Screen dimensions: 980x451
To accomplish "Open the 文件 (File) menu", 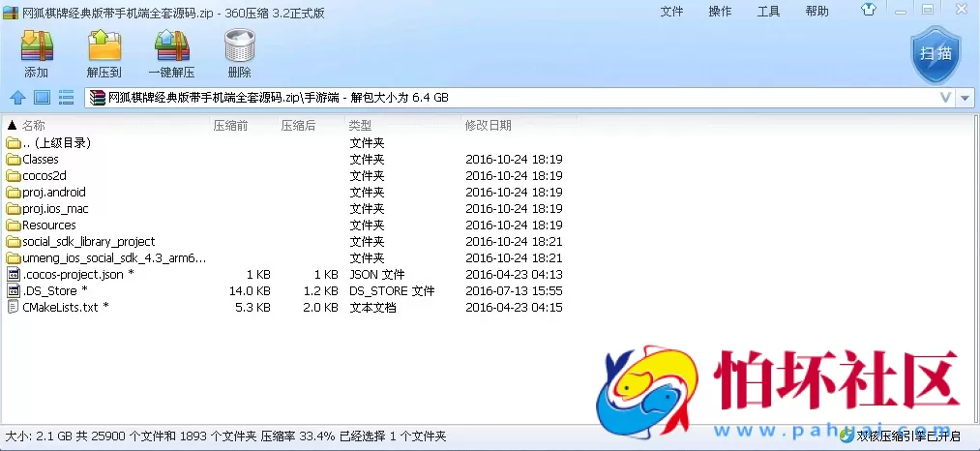I will [x=671, y=12].
